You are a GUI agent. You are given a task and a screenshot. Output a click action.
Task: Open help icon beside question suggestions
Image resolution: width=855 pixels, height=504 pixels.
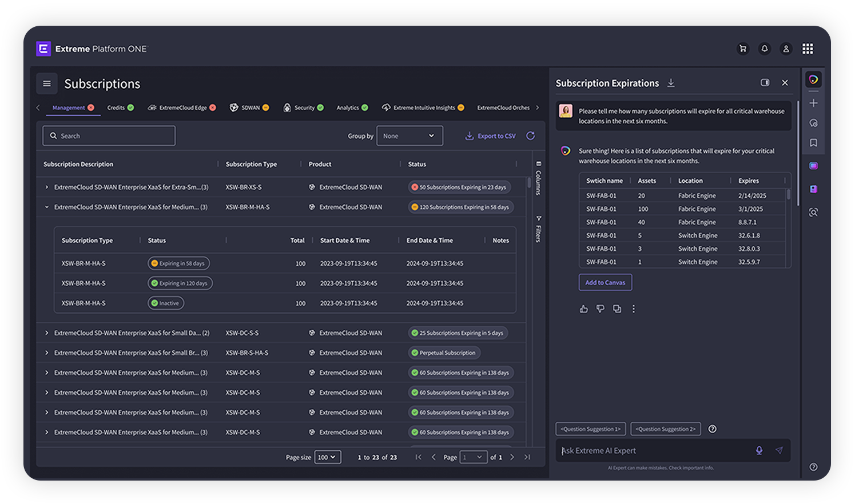713,429
